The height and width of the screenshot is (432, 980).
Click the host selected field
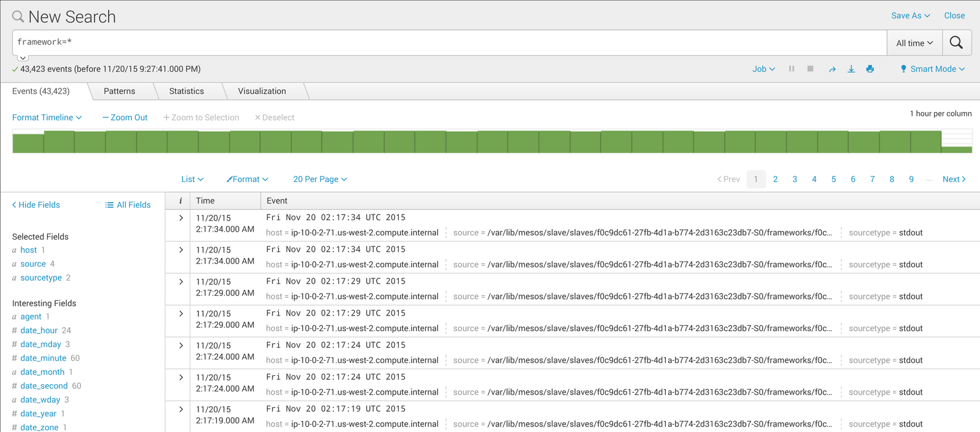[x=28, y=250]
